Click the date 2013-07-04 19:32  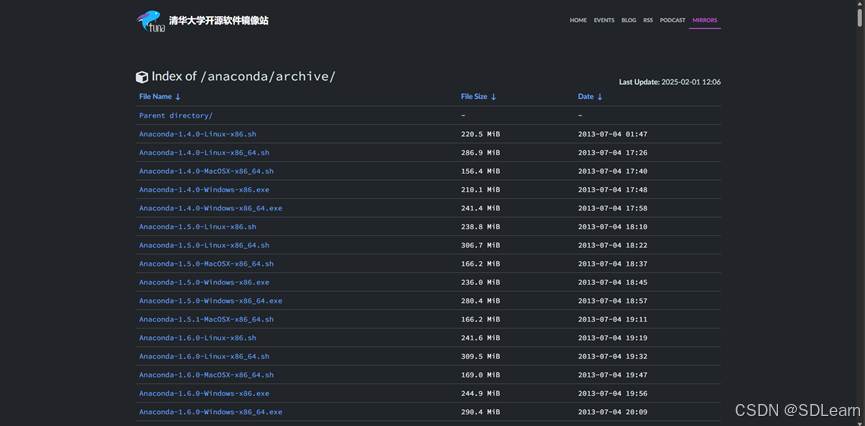tap(612, 356)
